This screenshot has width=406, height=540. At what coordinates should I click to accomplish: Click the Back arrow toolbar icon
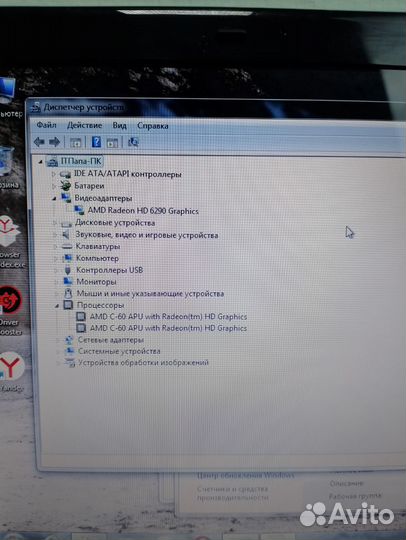[39, 142]
